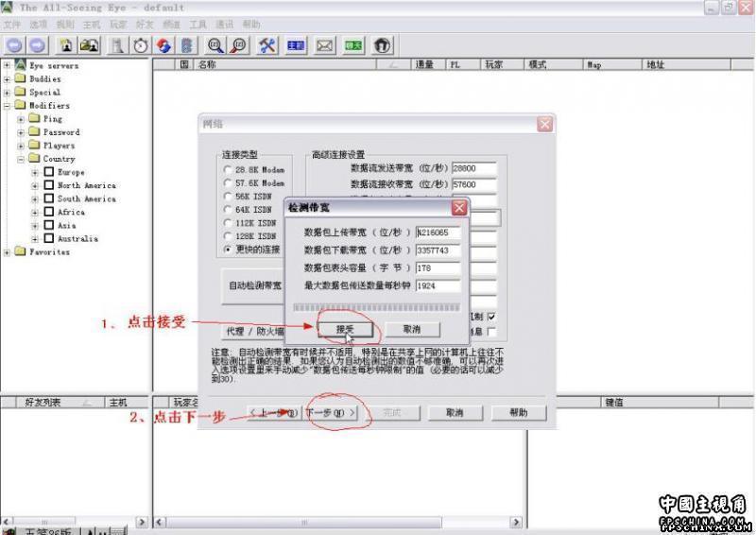Click the Forward arrow toolbar icon

(38, 45)
